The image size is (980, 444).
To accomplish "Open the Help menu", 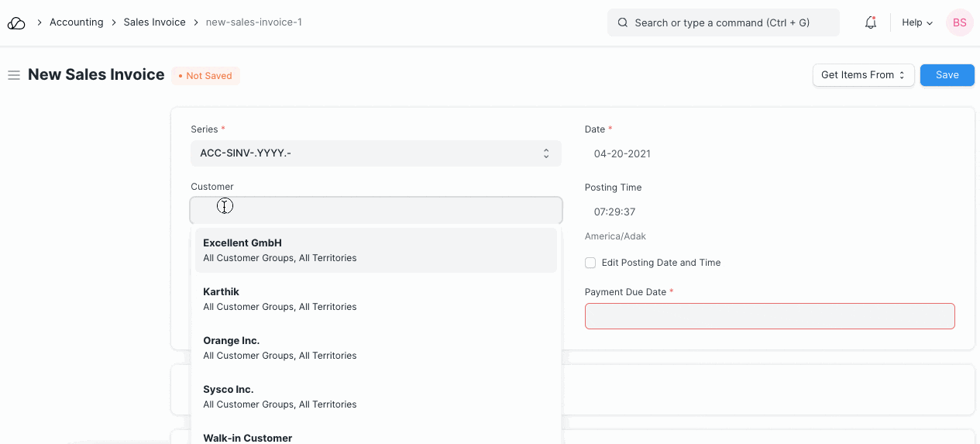I will pyautogui.click(x=917, y=23).
